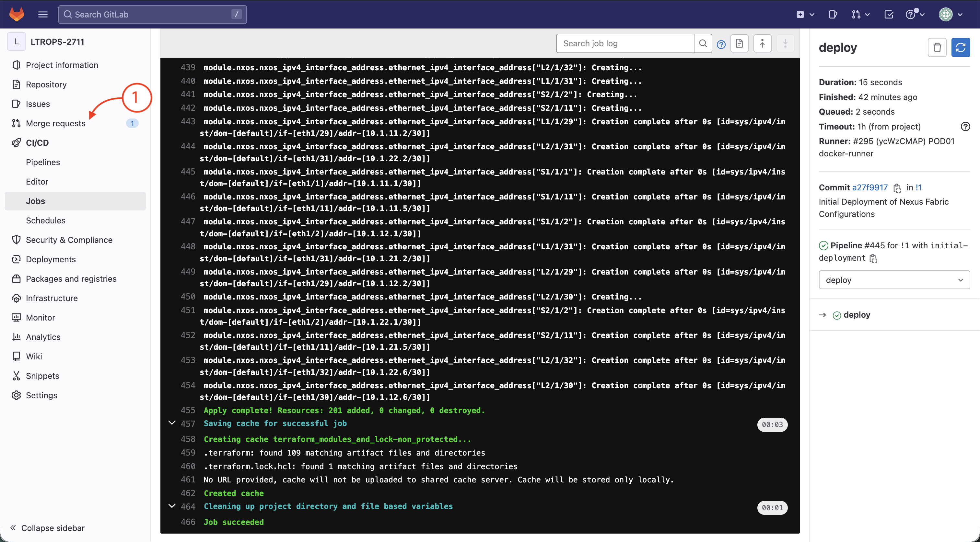Open Merge requests in sidebar
Screen dimensions: 980x542
(x=55, y=123)
